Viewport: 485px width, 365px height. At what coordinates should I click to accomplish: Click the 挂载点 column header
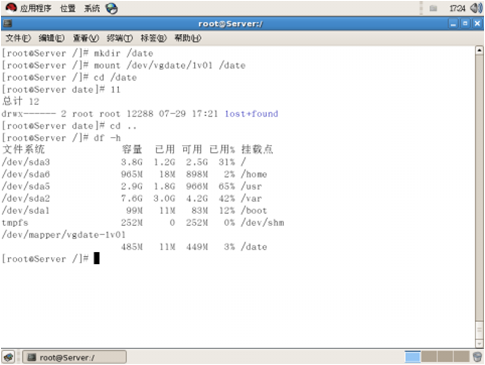click(257, 149)
